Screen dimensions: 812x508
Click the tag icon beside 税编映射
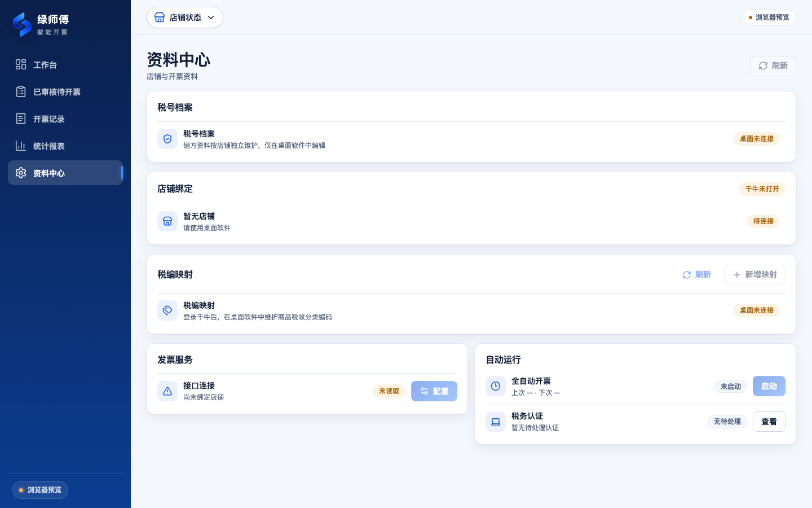click(167, 310)
